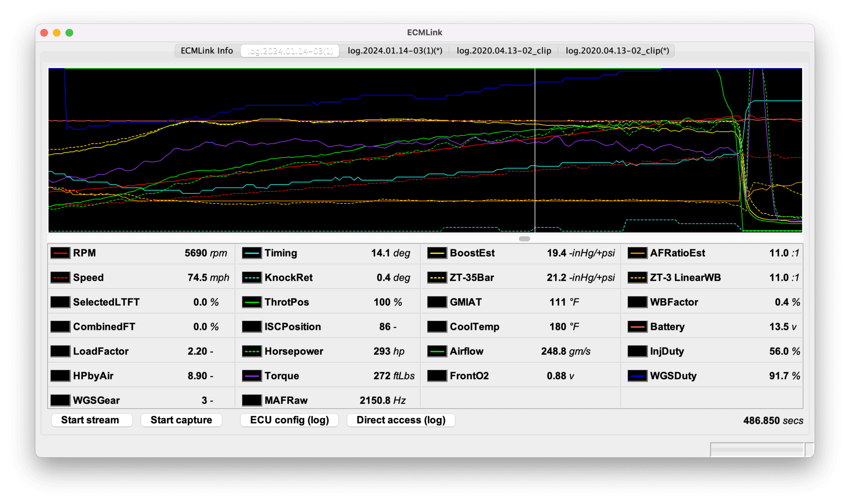The height and width of the screenshot is (504, 850).
Task: Click the Horsepower value 293 hp
Action: pyautogui.click(x=389, y=352)
